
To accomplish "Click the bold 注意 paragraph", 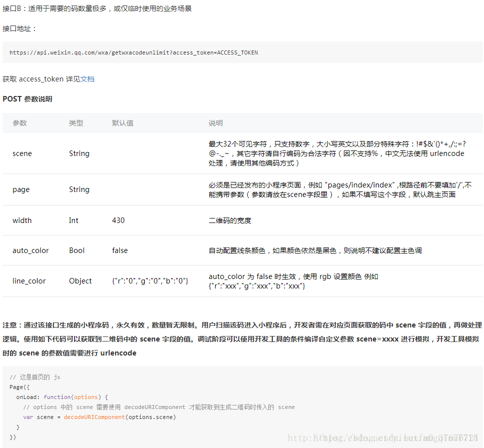I will point(242,339).
